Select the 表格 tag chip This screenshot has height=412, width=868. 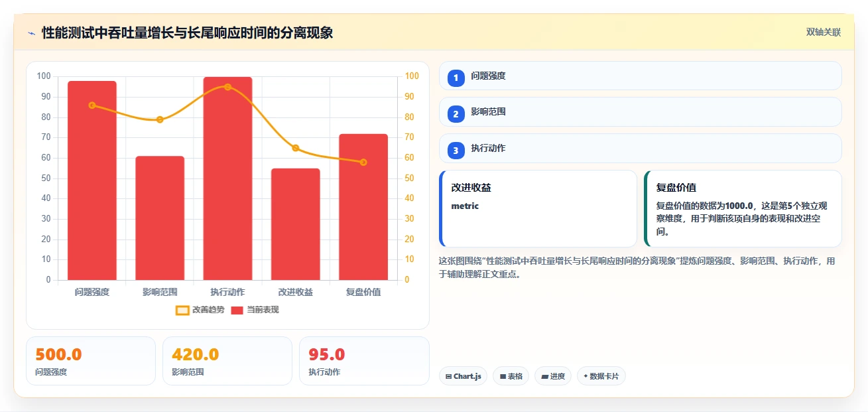tap(511, 376)
